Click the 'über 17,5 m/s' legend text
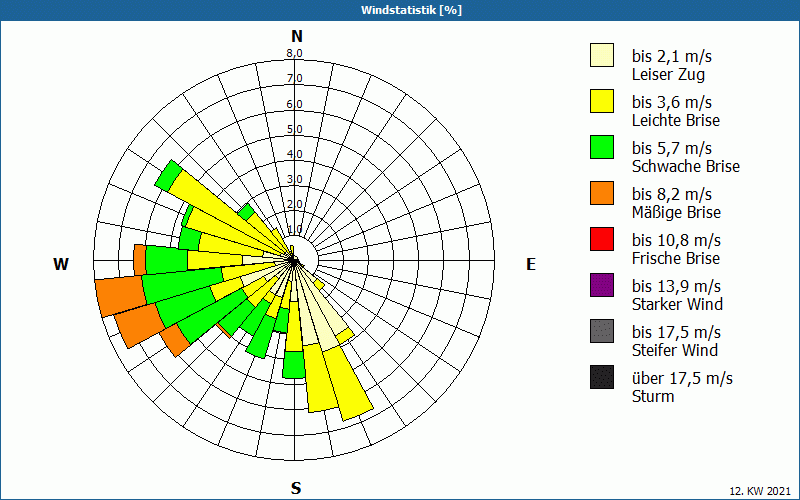 pos(683,378)
